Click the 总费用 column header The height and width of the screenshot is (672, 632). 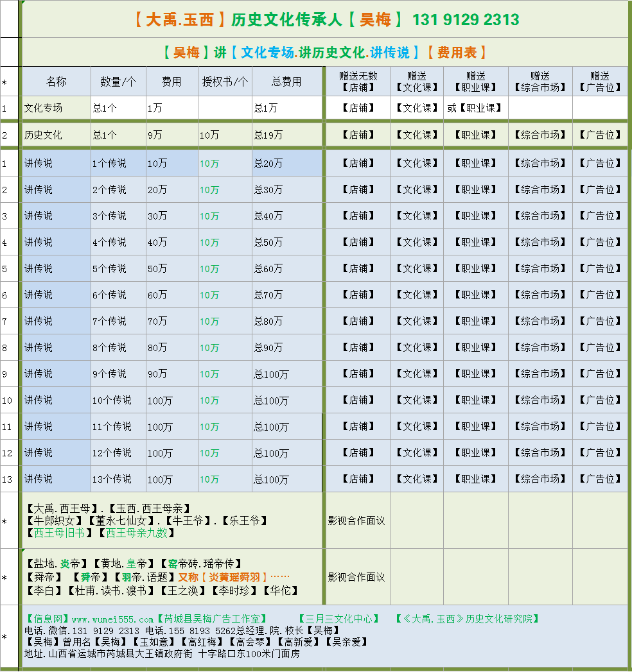(287, 82)
